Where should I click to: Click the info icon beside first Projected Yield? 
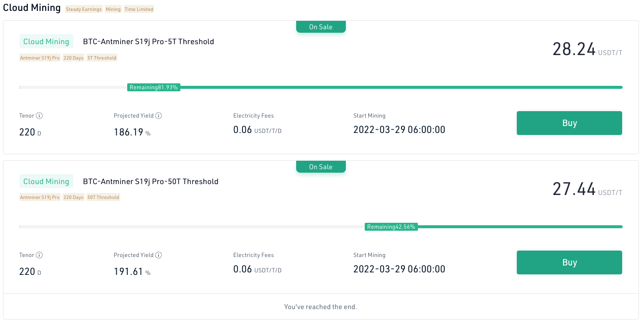159,116
